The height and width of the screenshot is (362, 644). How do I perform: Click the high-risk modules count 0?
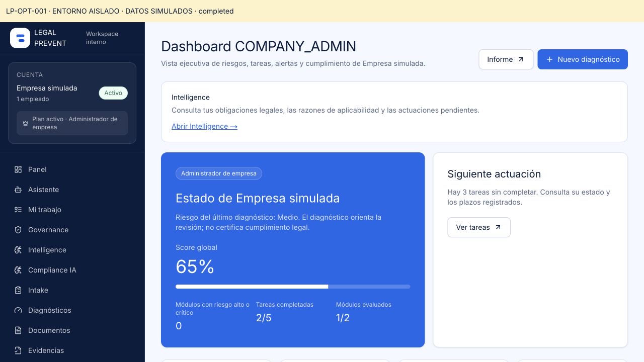point(179,326)
